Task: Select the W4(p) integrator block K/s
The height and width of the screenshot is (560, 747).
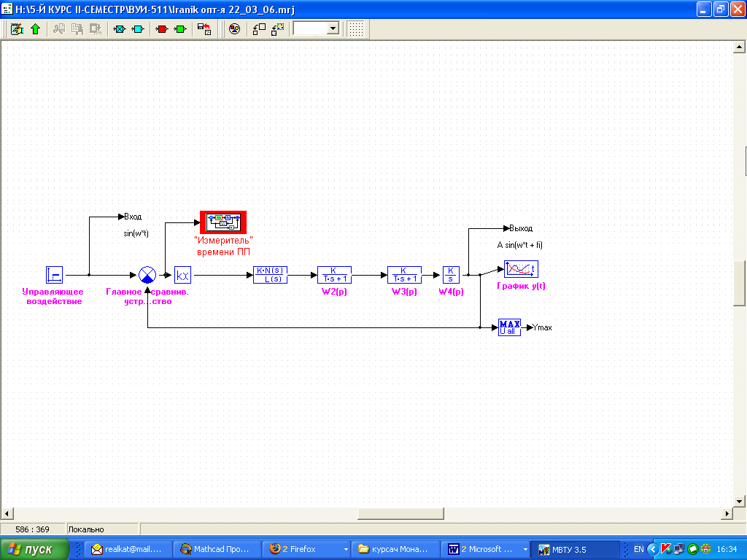Action: (451, 275)
